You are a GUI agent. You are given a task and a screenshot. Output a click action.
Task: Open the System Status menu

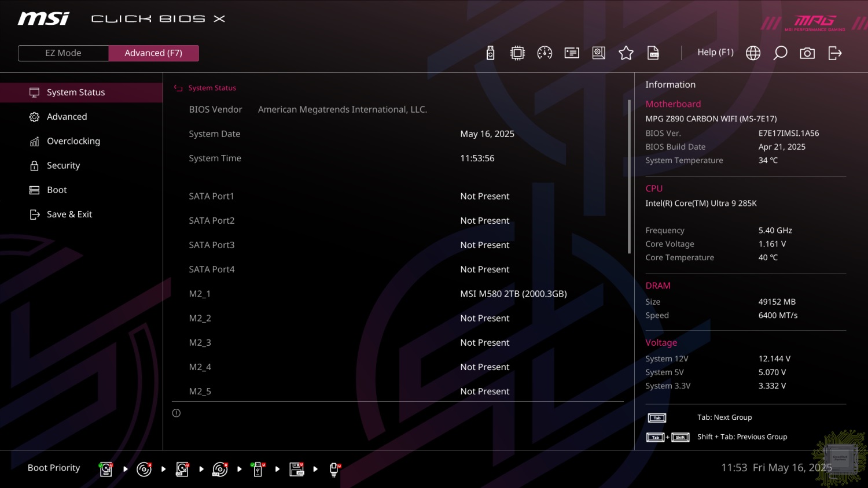[81, 93]
